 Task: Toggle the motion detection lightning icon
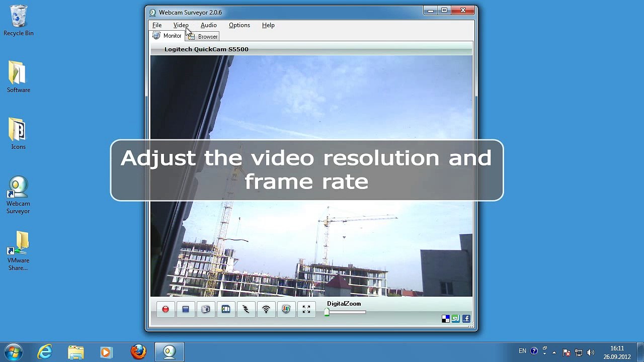246,310
